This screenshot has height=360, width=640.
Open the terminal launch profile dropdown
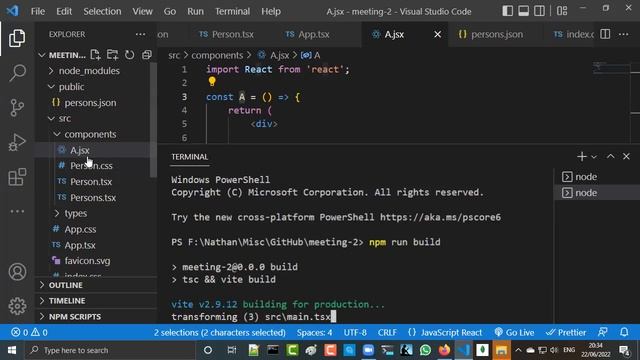point(594,157)
